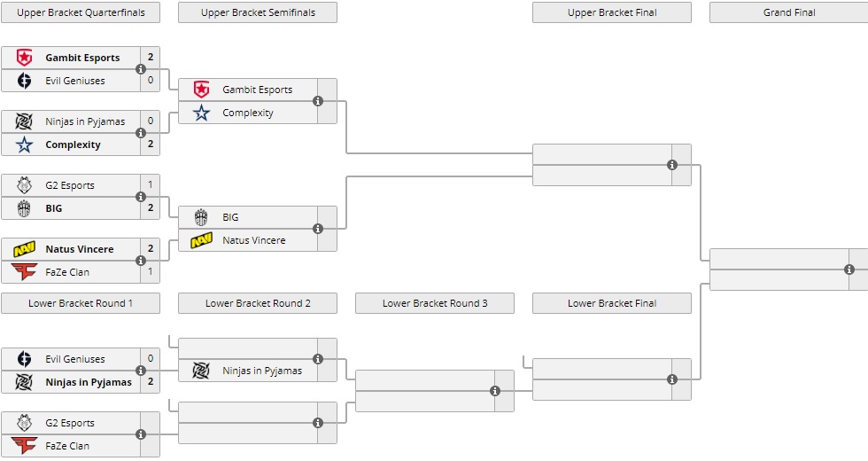The image size is (868, 461).
Task: Open info for BIG vs Natus Vincere semifinal
Action: coord(318,229)
